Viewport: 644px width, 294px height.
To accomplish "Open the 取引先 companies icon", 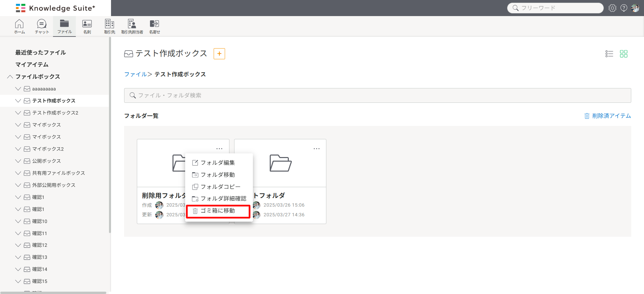I will coord(110,26).
